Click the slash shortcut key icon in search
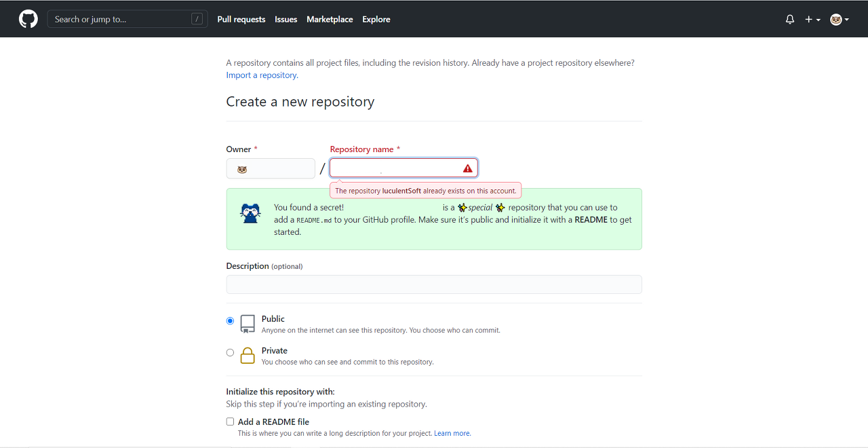 (197, 19)
